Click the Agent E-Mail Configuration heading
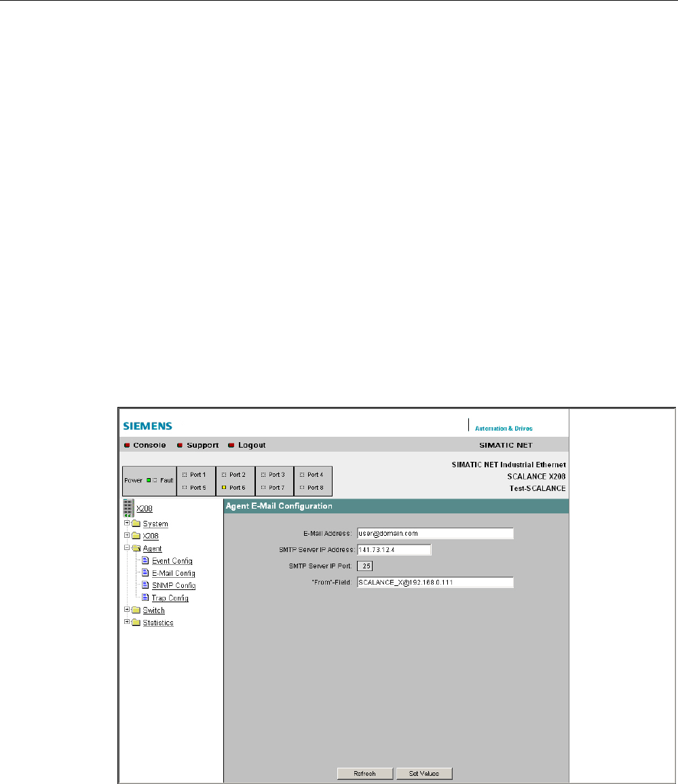The image size is (678, 784). (279, 506)
